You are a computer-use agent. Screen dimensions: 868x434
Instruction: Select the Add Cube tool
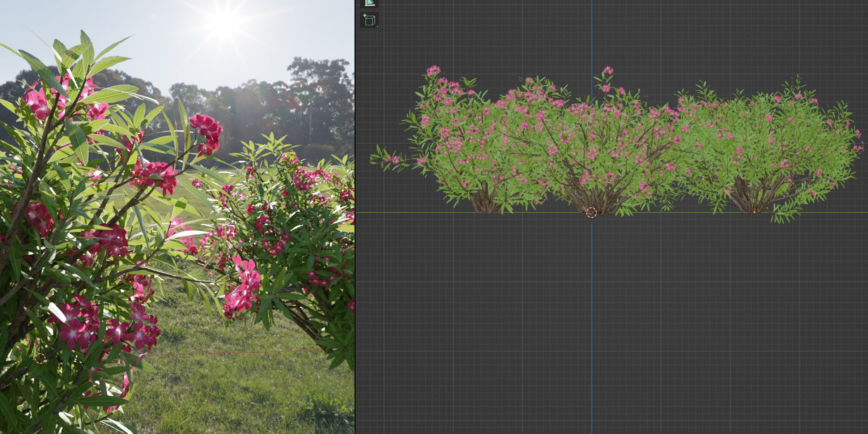tap(369, 20)
